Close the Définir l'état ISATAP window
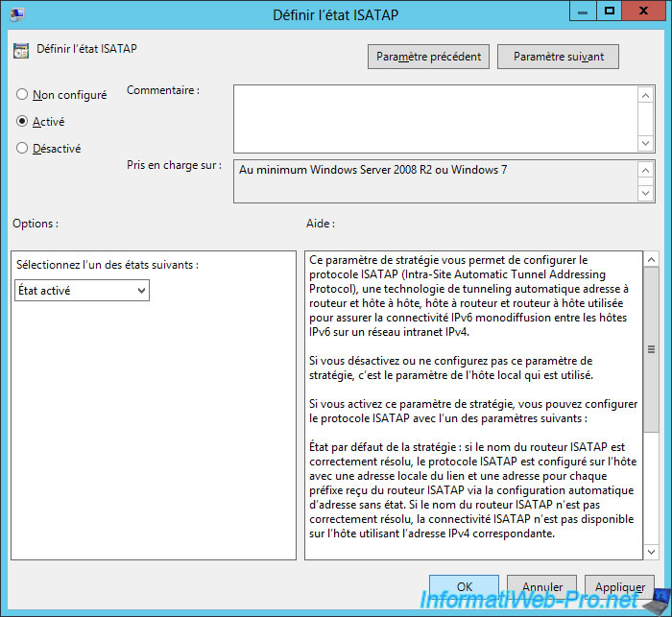This screenshot has height=617, width=672. [x=643, y=12]
